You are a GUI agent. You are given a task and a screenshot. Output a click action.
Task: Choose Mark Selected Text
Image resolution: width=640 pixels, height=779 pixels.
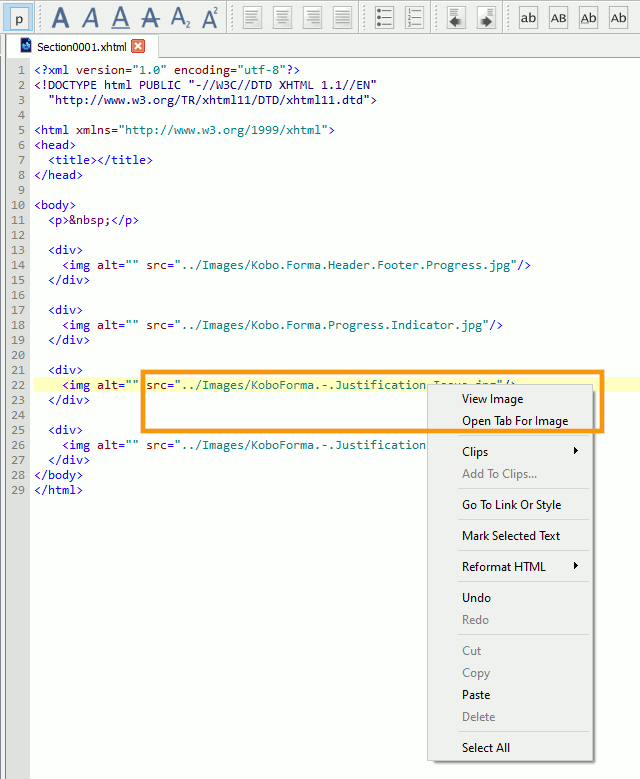pos(510,536)
